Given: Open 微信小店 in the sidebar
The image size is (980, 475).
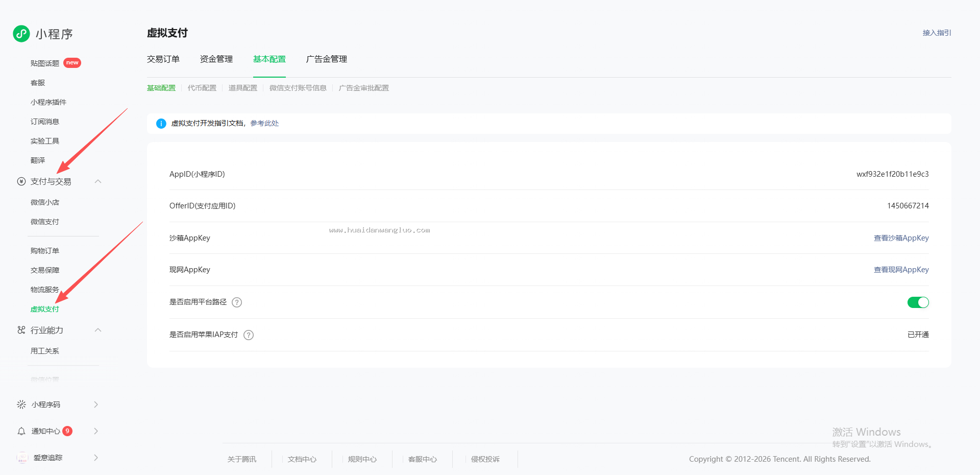Looking at the screenshot, I should [45, 202].
